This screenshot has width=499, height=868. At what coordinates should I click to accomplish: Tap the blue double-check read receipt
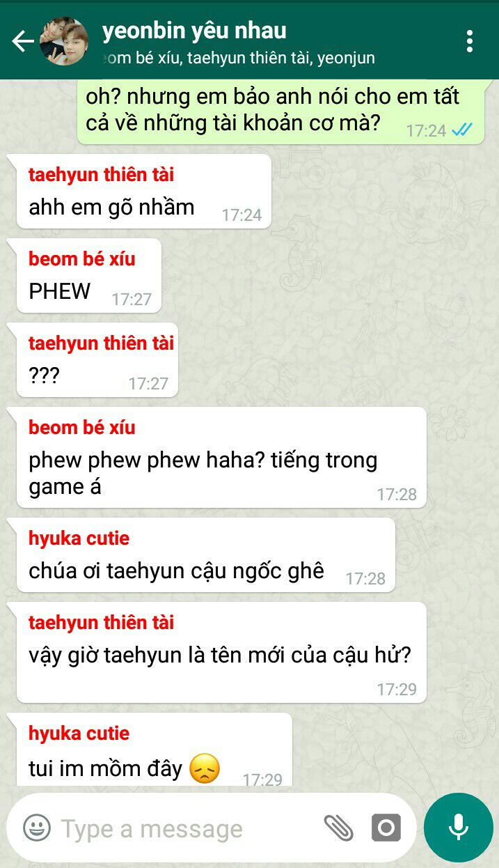click(x=462, y=130)
